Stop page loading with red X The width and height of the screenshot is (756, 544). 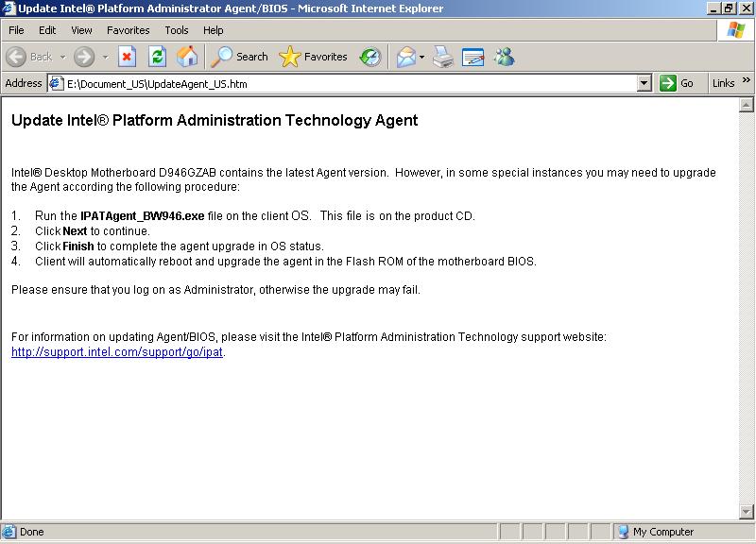[x=127, y=57]
